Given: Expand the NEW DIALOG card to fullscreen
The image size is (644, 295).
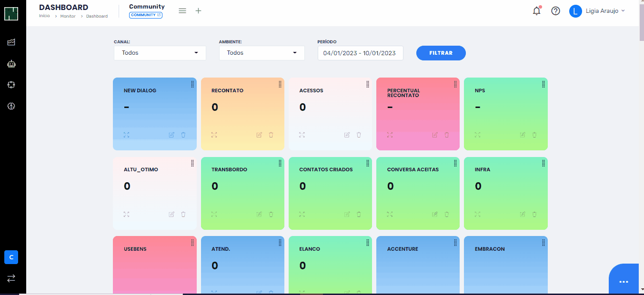Looking at the screenshot, I should click(126, 135).
